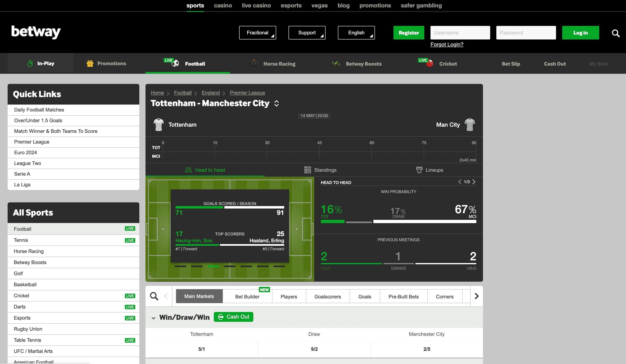Open safer gambling top menu
The image size is (626, 364).
point(421,6)
